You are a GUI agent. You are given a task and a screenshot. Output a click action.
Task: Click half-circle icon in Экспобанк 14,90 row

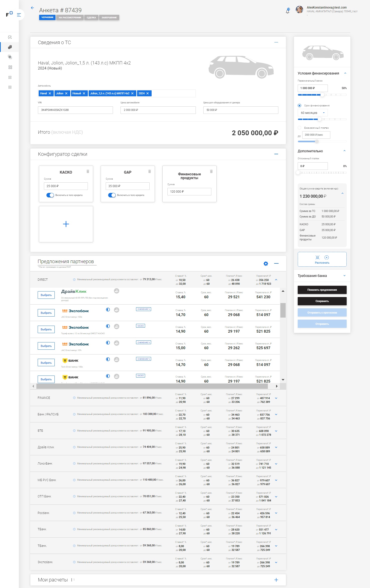click(x=108, y=326)
